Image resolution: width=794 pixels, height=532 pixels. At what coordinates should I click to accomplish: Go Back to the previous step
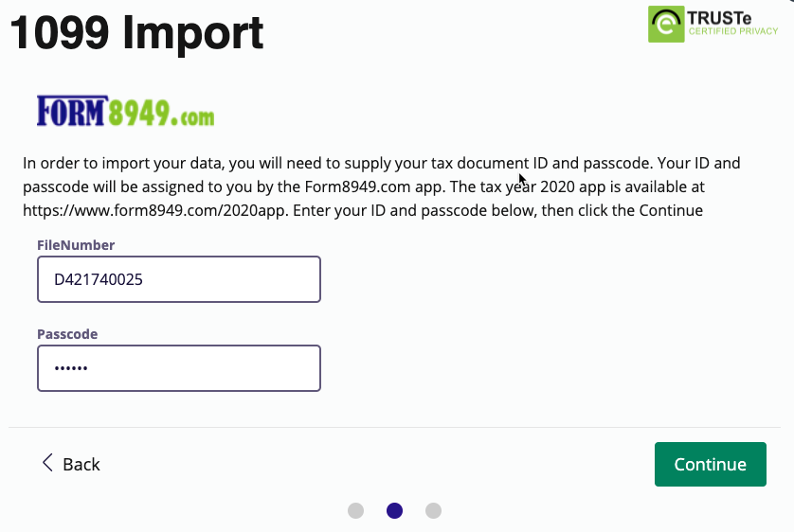71,464
